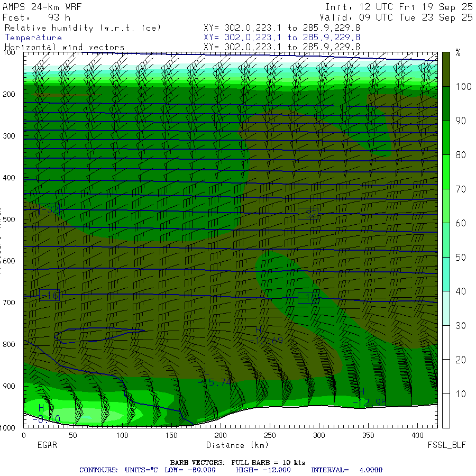Click the 'FSSL_BLF' station label
The width and height of the screenshot is (476, 476).
click(x=447, y=445)
